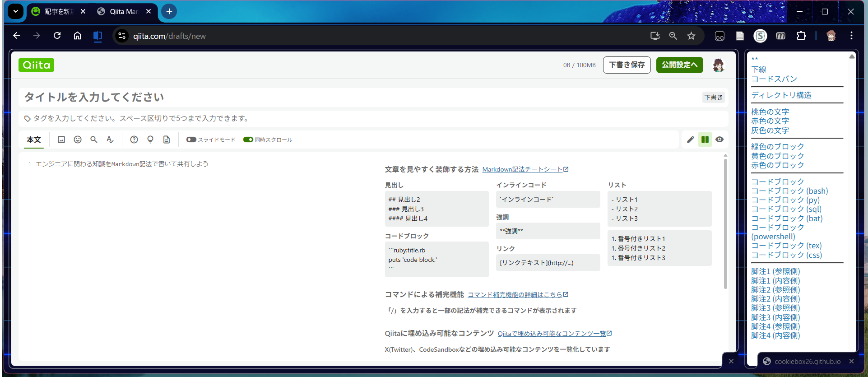Open the tab search dropdown
This screenshot has height=377, width=868.
pos(16,11)
